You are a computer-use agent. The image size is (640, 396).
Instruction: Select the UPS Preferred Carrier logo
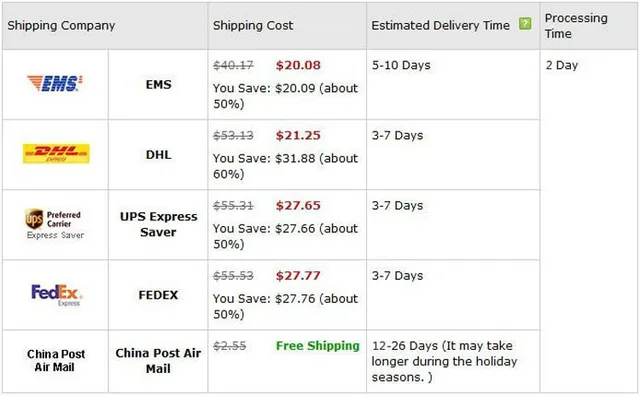click(x=55, y=224)
